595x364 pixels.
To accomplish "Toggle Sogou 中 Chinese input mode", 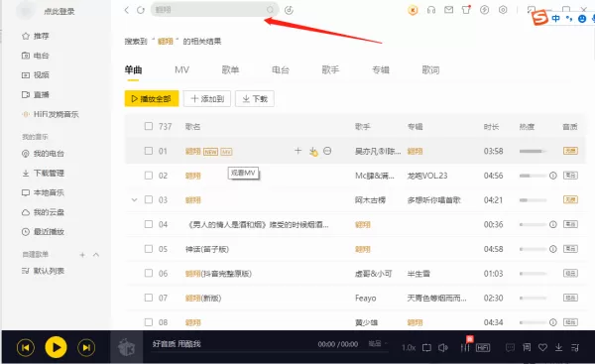I will [x=556, y=18].
